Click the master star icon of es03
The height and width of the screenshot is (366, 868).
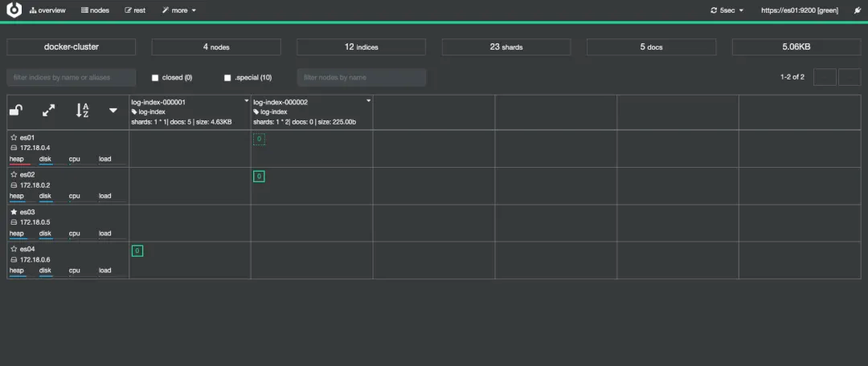click(x=14, y=212)
